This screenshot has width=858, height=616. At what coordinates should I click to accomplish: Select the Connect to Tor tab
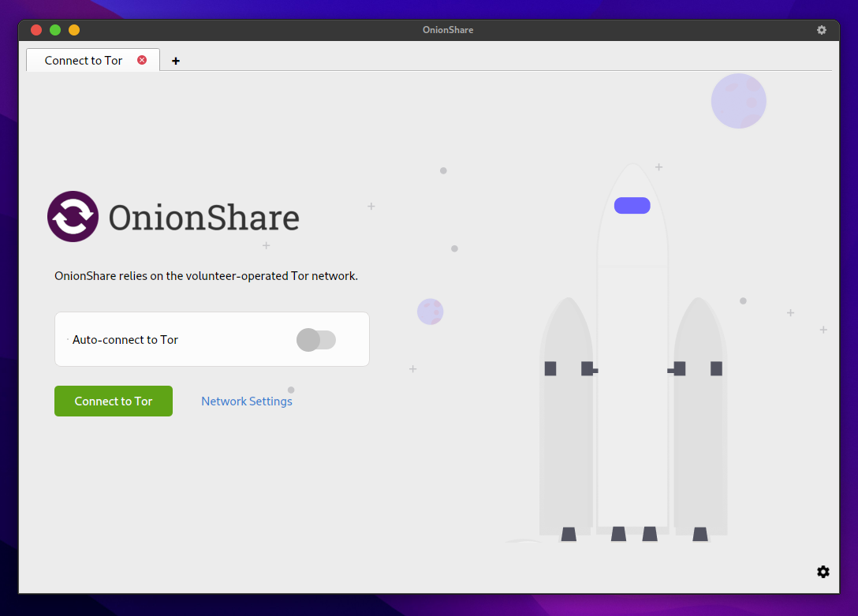click(x=82, y=60)
